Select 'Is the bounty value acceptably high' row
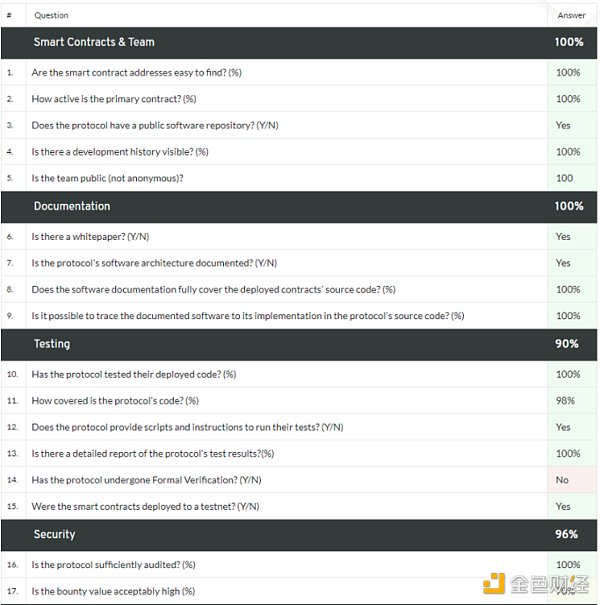Image resolution: width=600 pixels, height=605 pixels. 113,591
